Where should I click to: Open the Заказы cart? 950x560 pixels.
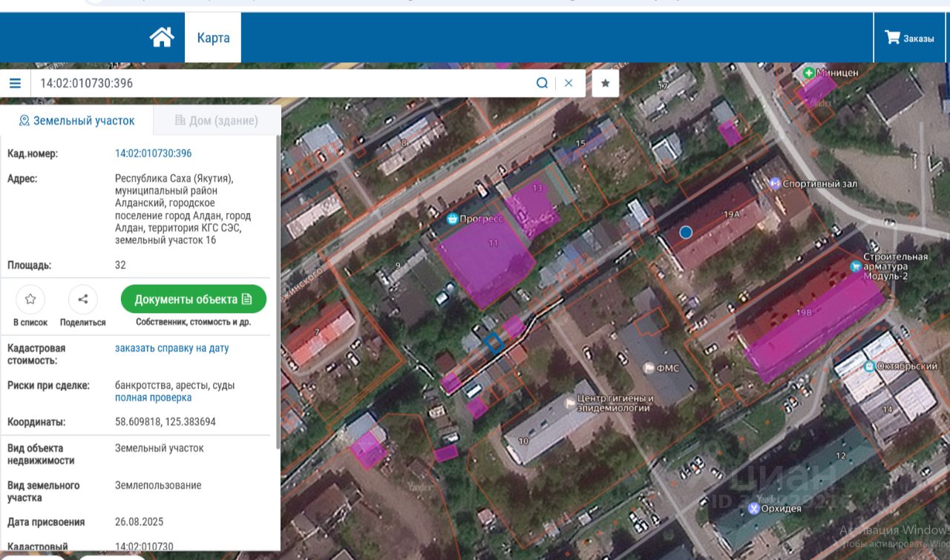(x=909, y=38)
